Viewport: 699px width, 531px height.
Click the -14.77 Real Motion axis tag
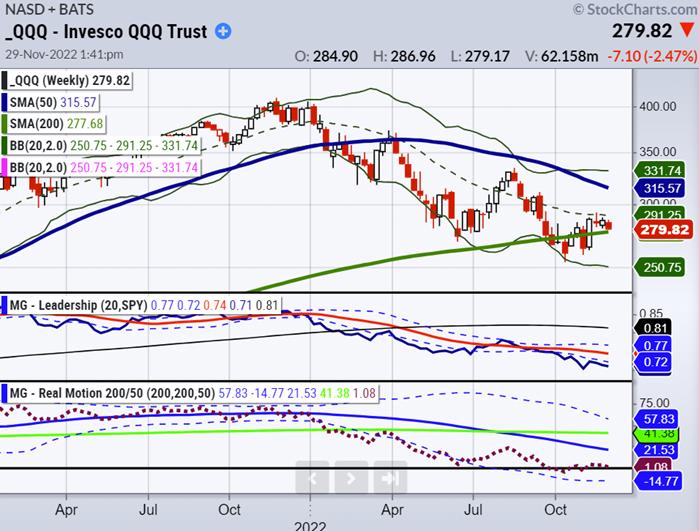click(x=658, y=481)
